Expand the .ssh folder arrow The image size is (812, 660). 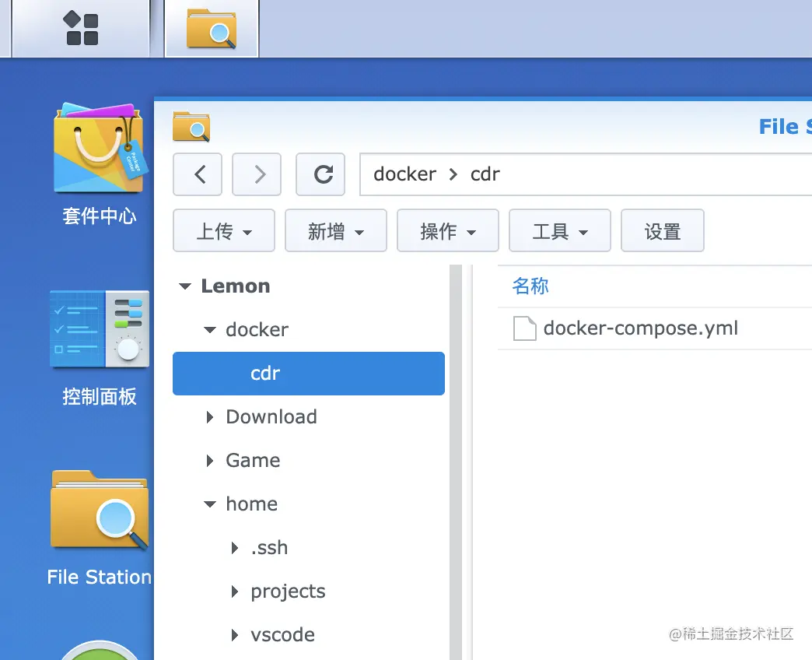235,548
